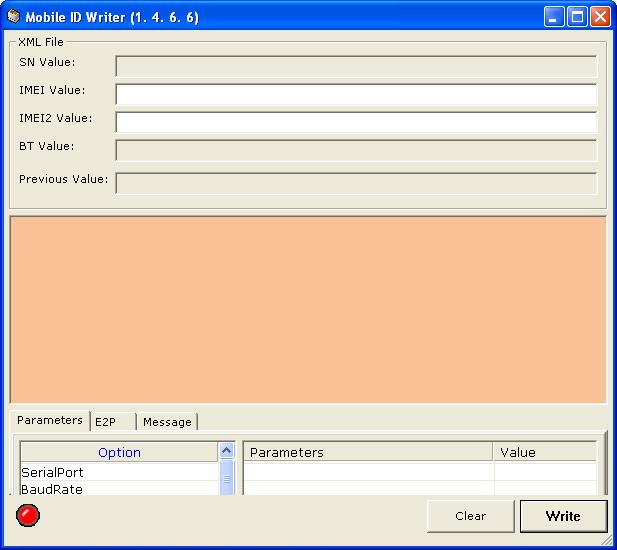The image size is (617, 550).
Task: Click the BT Value field
Action: pyautogui.click(x=356, y=150)
